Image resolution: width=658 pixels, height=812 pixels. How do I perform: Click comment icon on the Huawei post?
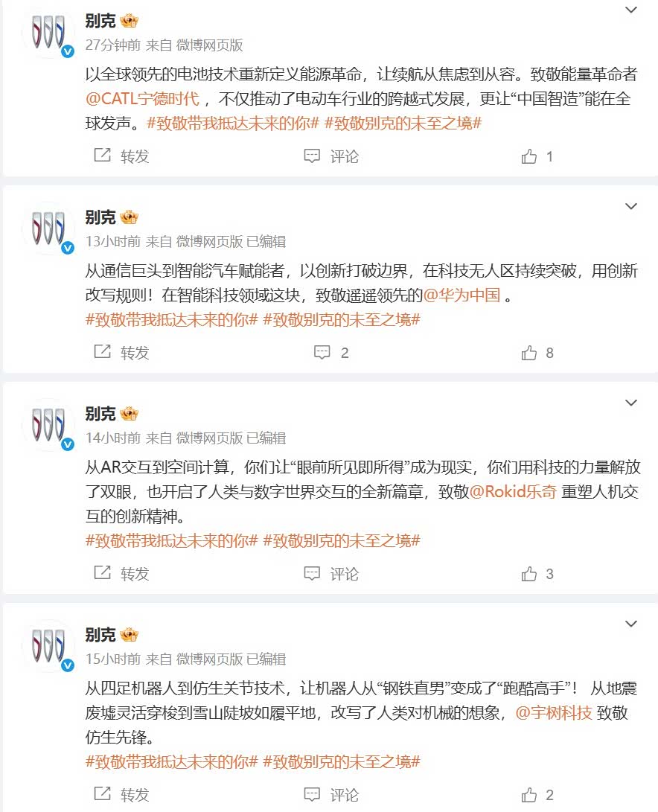coord(322,353)
